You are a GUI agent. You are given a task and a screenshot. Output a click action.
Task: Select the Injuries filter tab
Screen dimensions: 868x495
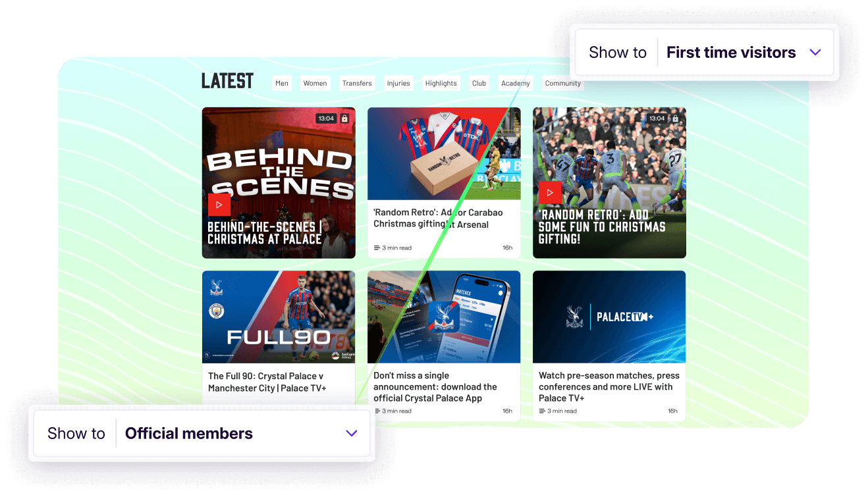click(x=398, y=84)
